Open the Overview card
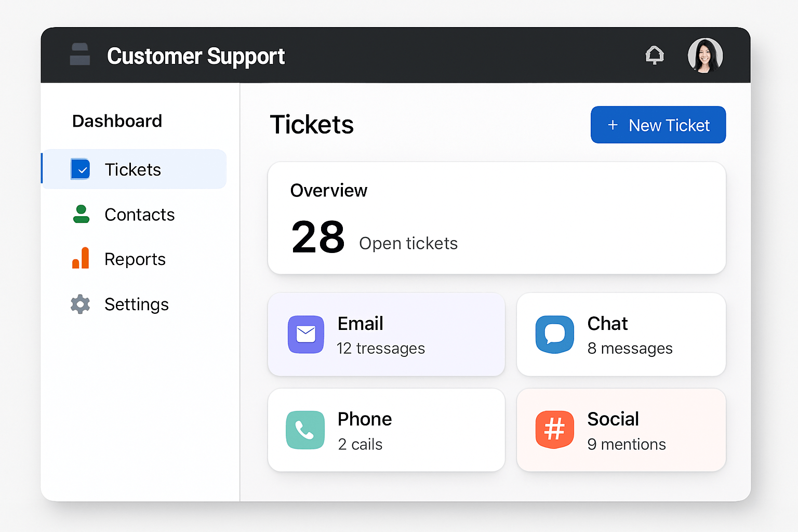 pos(496,218)
